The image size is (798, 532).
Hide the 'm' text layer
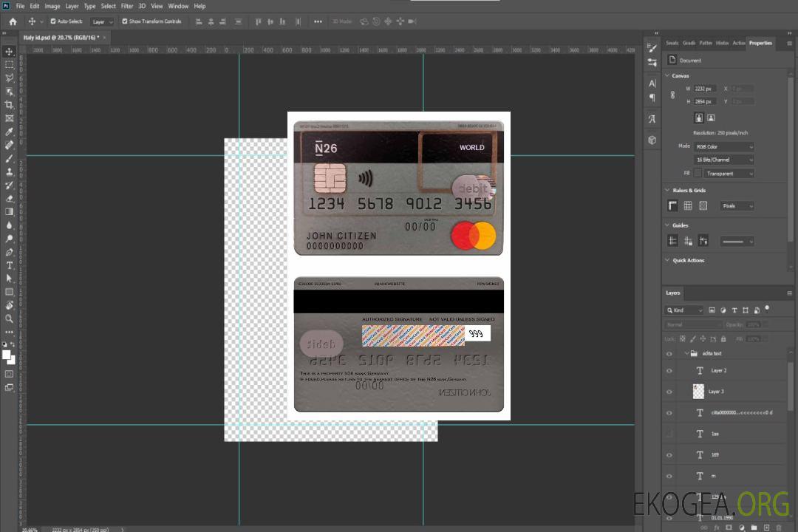669,477
